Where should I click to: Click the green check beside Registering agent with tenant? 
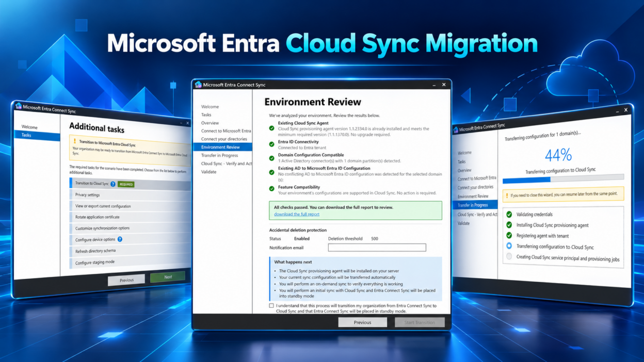tap(509, 236)
